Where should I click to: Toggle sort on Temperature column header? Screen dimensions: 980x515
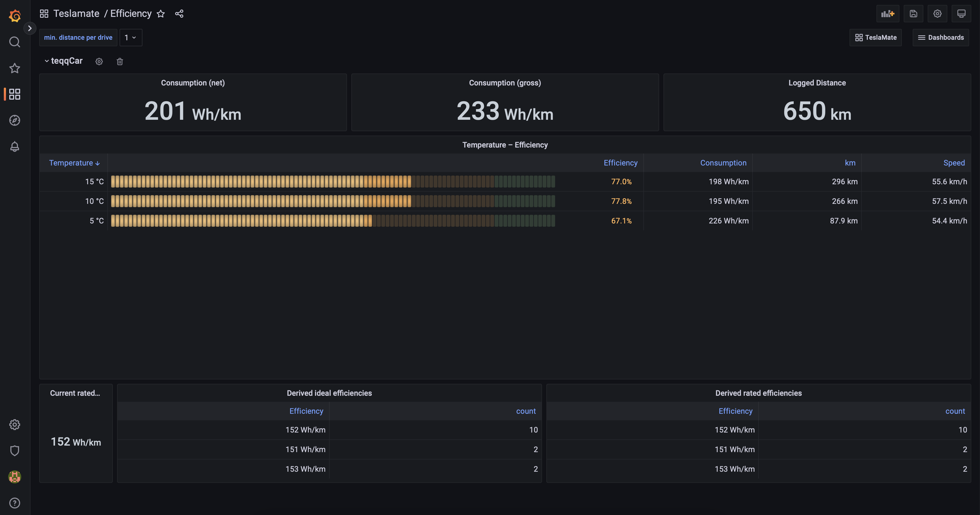click(x=74, y=163)
